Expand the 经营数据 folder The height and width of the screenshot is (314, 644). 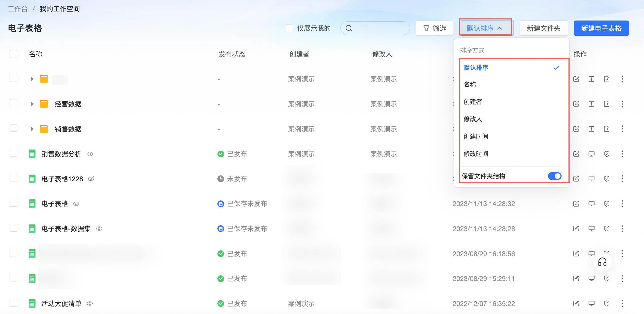pyautogui.click(x=32, y=104)
